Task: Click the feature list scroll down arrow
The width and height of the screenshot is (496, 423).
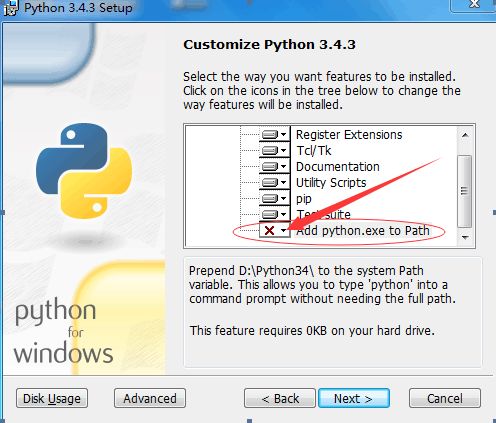Action: click(465, 237)
